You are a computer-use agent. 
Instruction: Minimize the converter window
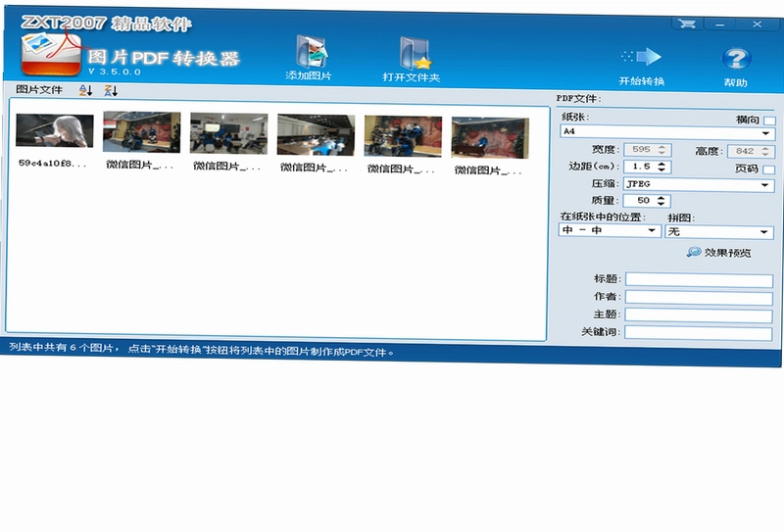coord(720,24)
